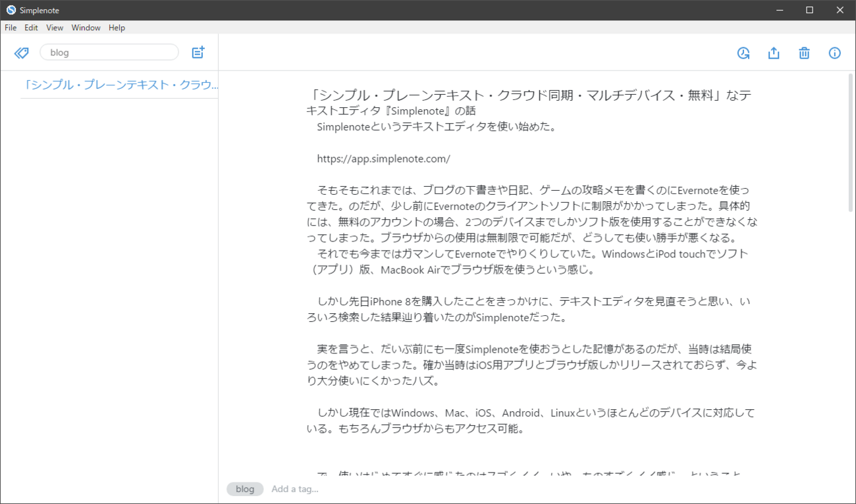Select the note titled 「シンプル・プレーンテキスト・クラウ...
The width and height of the screenshot is (856, 504).
click(x=119, y=85)
